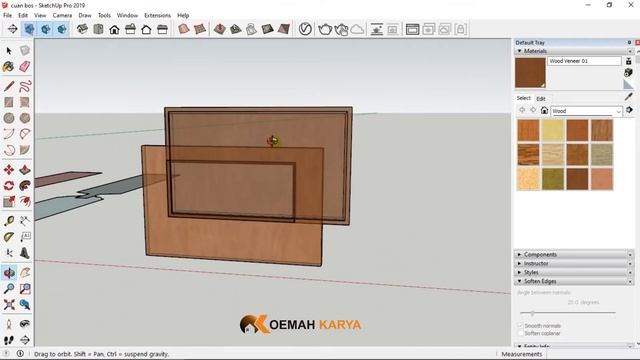
Task: Choose the Push/Pull tool
Action: point(25,170)
